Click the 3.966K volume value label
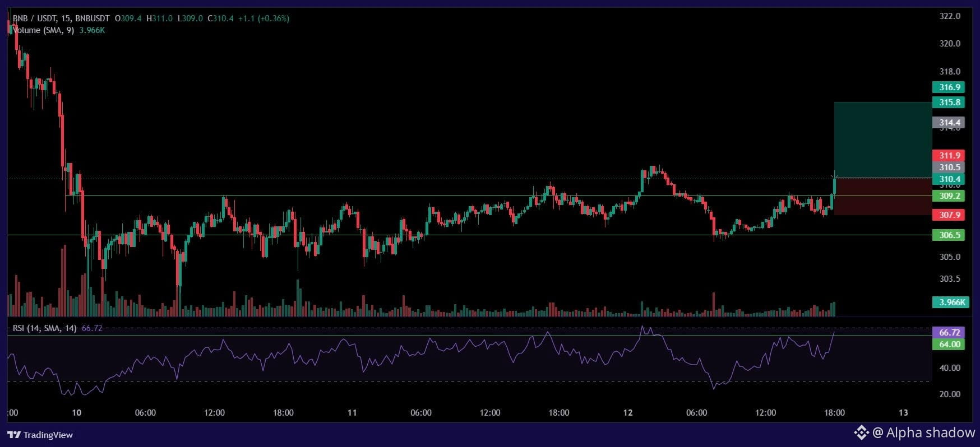Screen dimensions: 980x447 [951, 302]
